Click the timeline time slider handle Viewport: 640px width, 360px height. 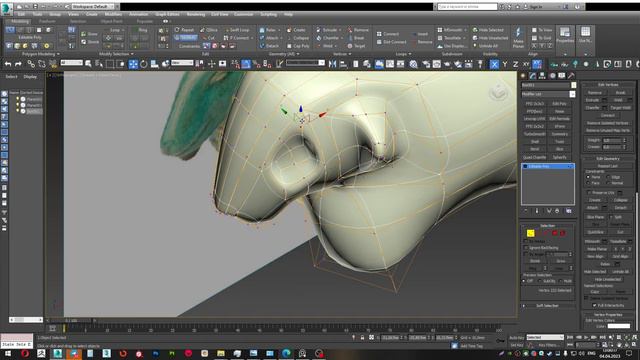click(x=72, y=320)
